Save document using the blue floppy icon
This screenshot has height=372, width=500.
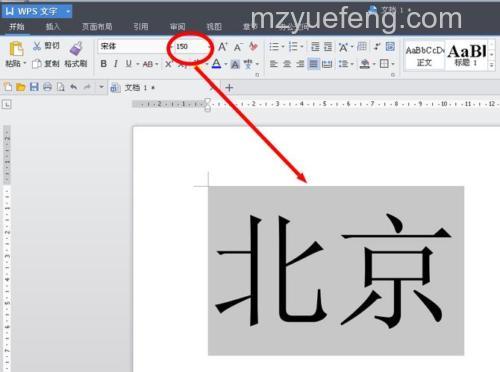(34, 87)
